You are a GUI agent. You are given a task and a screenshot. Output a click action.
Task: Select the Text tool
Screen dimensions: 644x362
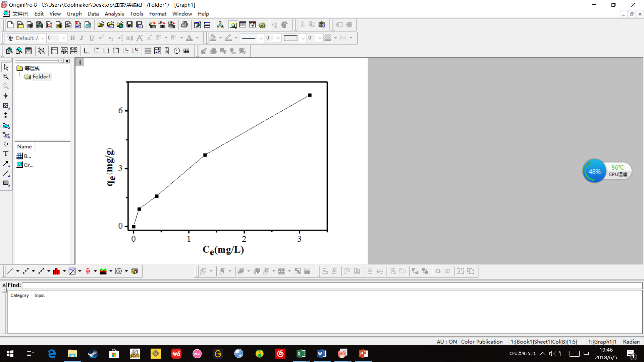(6, 154)
